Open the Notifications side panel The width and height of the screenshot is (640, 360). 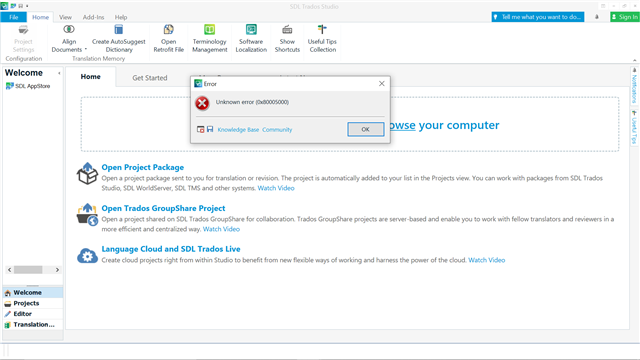pyautogui.click(x=634, y=86)
